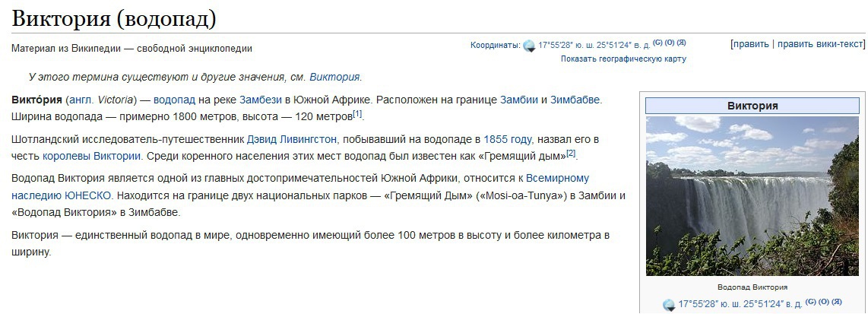Open the (Я) map link at top
The width and height of the screenshot is (868, 314).
click(681, 43)
